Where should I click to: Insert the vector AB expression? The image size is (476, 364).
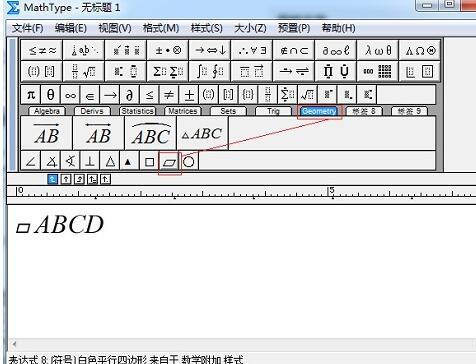tap(47, 133)
